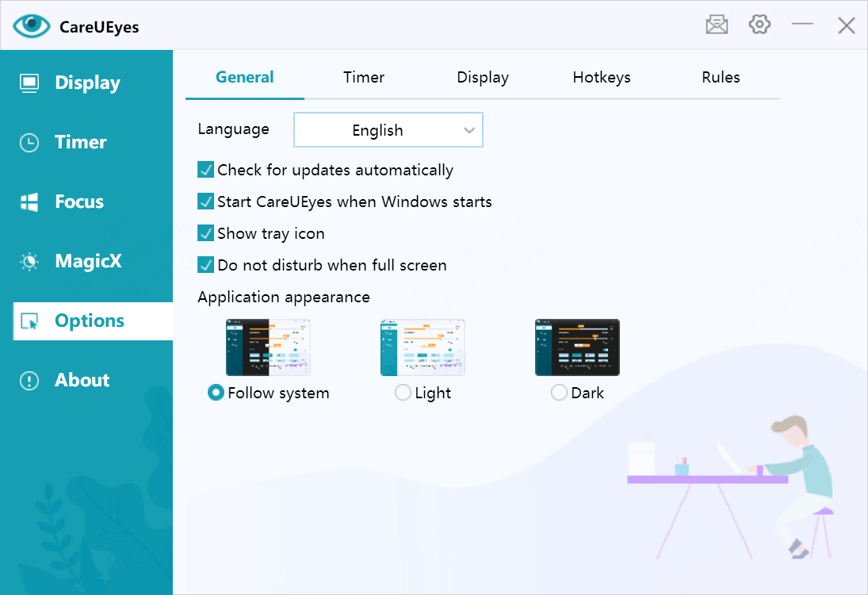868x595 pixels.
Task: Disable 'Start CareUEyes when Windows starts'
Action: pos(205,202)
